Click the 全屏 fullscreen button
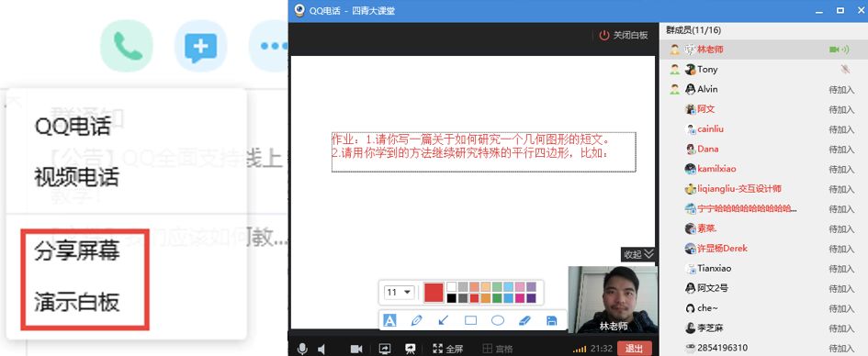Viewport: 868px width, 356px height. (447, 349)
